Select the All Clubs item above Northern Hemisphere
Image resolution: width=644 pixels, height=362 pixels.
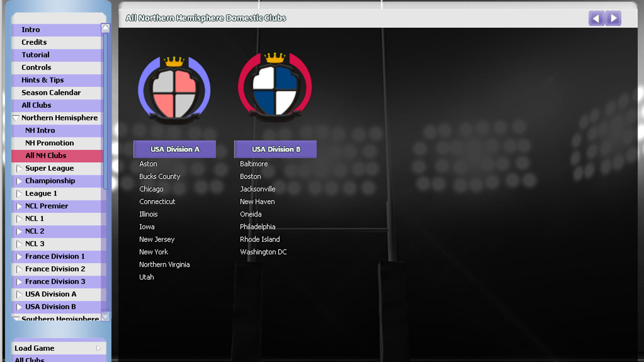(56, 105)
